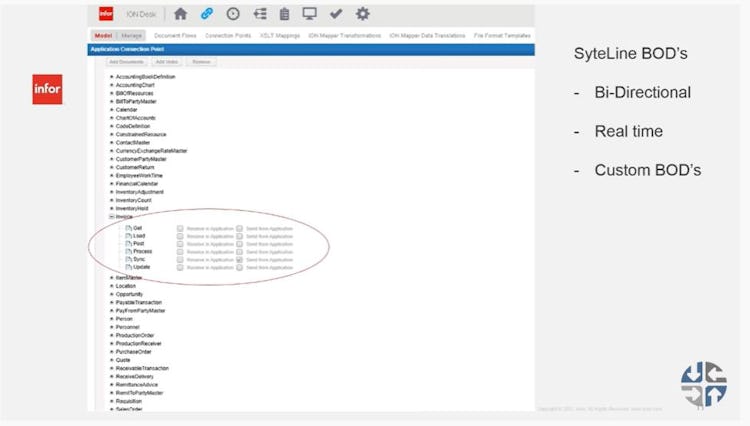
Task: Open the Home icon in ION Desk
Action: pyautogui.click(x=180, y=14)
